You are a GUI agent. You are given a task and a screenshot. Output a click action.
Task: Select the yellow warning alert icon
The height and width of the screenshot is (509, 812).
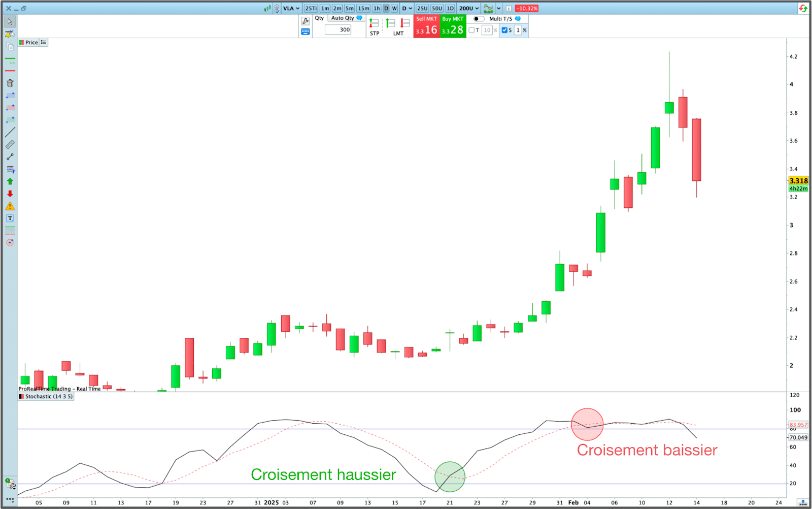pyautogui.click(x=10, y=206)
